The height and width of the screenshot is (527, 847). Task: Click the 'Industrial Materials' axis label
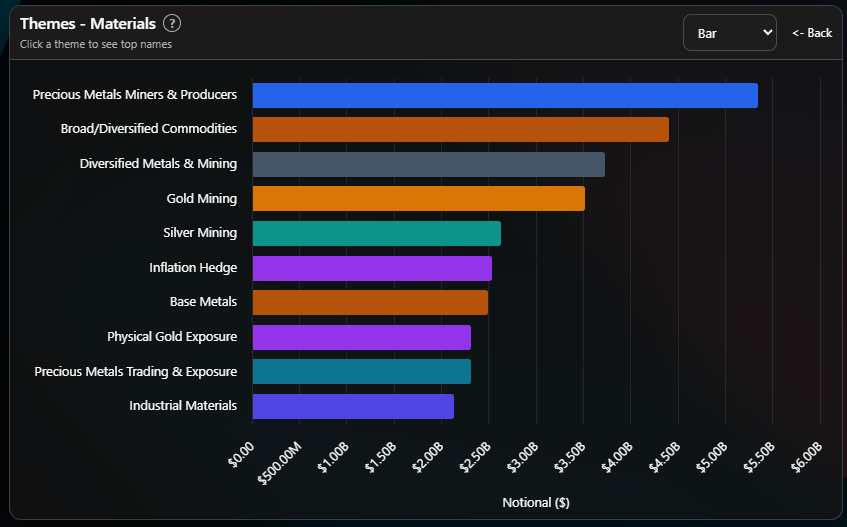tap(183, 406)
